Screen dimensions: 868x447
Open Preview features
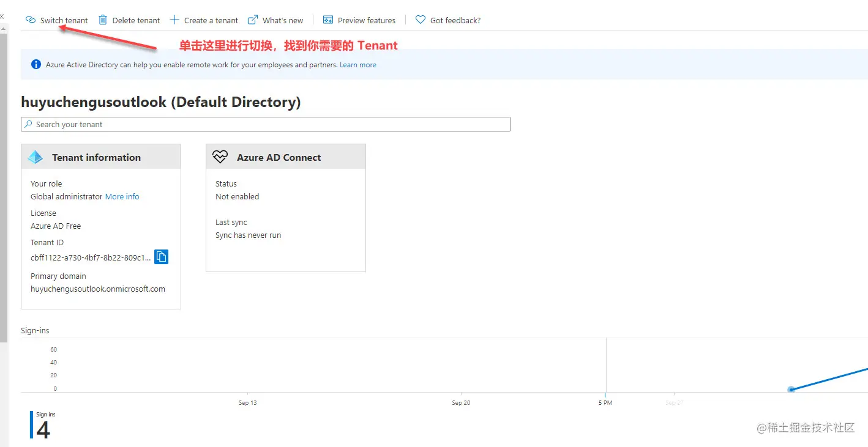tap(359, 20)
